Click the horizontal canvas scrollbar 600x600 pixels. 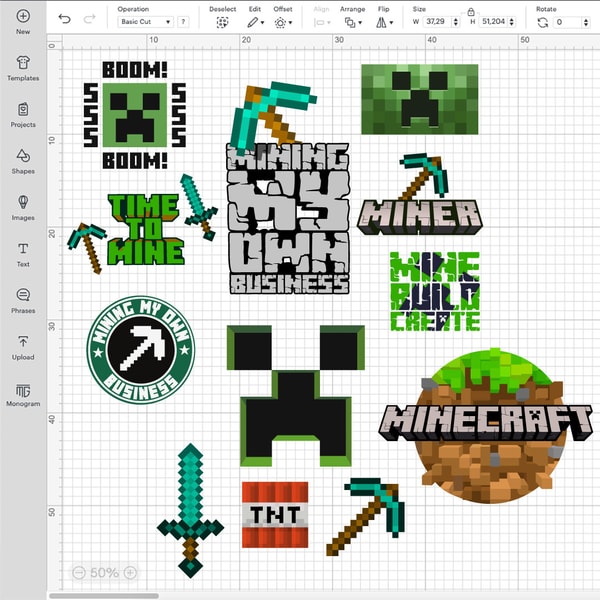tap(104, 596)
